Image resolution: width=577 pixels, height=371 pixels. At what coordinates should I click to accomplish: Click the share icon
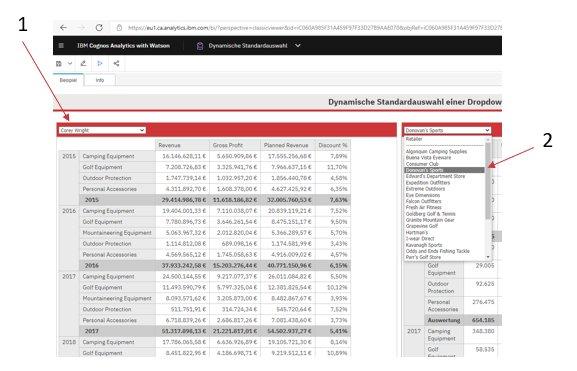point(116,64)
